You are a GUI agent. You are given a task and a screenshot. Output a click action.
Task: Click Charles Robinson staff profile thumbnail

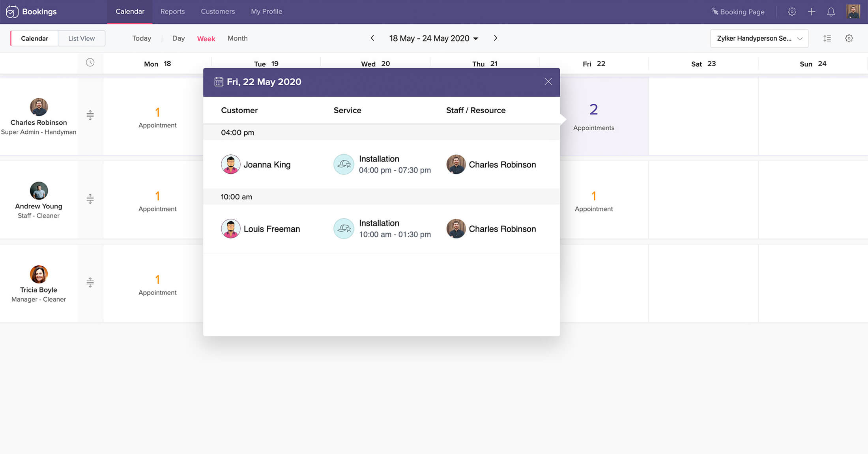[x=38, y=107]
